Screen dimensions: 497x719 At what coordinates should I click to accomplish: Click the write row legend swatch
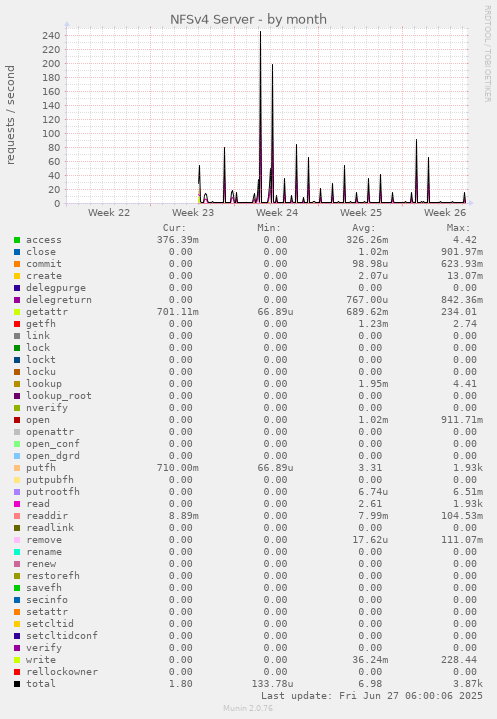pyautogui.click(x=17, y=660)
